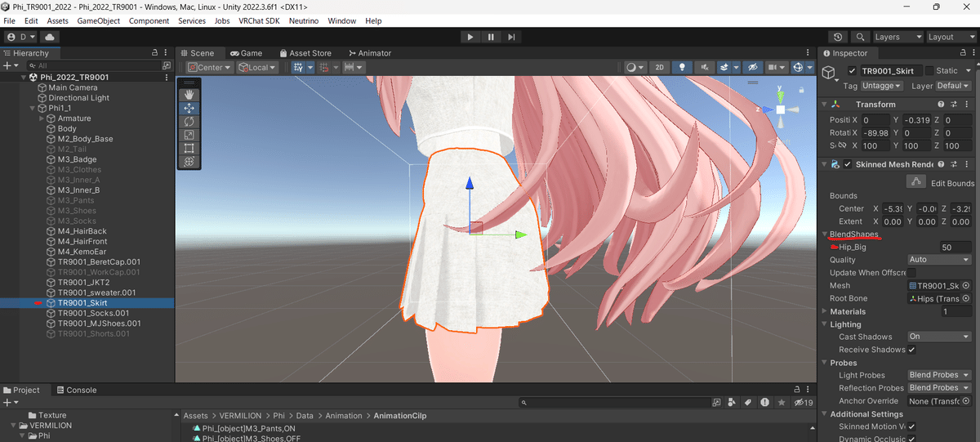This screenshot has width=980, height=442.
Task: Open the cloud services icon
Action: [51, 37]
